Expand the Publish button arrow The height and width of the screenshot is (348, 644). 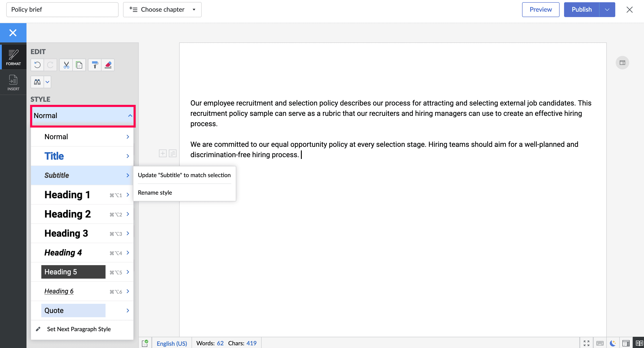click(607, 9)
